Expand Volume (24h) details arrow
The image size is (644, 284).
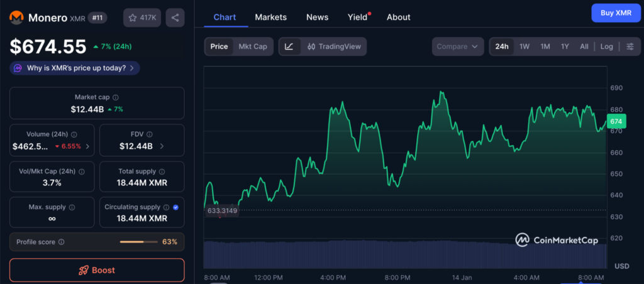tap(87, 146)
